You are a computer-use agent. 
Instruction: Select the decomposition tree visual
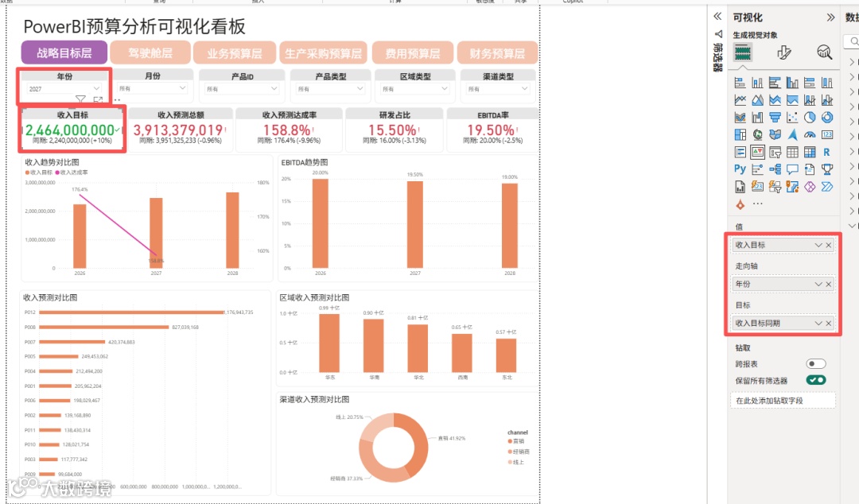[x=775, y=169]
